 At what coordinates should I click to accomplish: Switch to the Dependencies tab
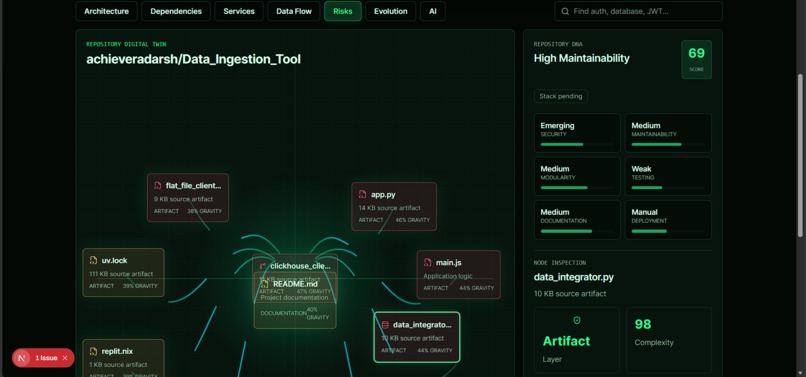tap(176, 11)
